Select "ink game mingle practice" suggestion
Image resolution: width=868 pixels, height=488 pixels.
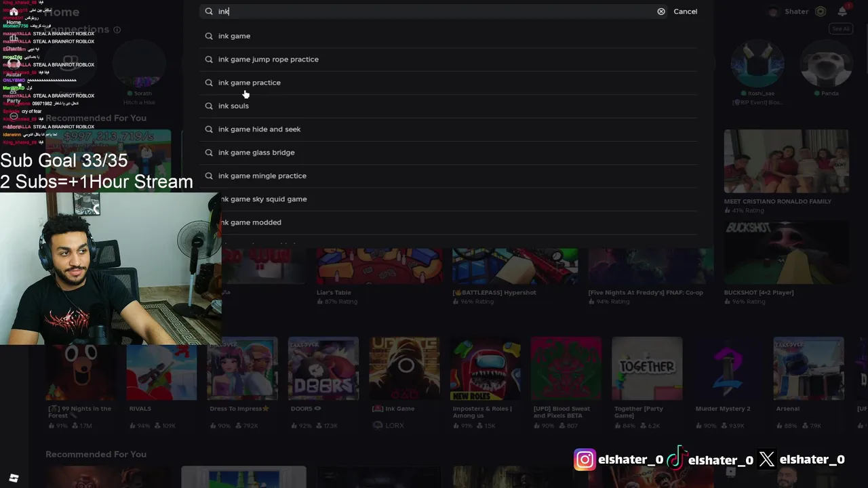tap(449, 176)
